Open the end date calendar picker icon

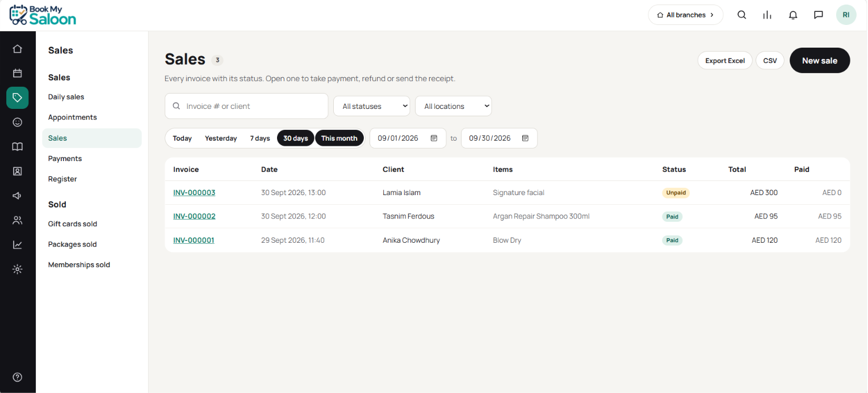click(x=525, y=138)
